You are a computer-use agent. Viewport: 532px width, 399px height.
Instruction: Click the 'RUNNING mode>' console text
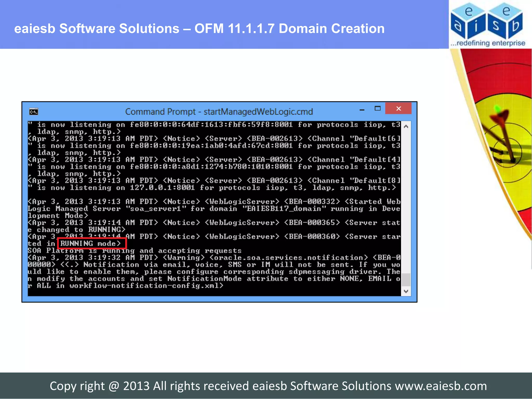tap(91, 244)
